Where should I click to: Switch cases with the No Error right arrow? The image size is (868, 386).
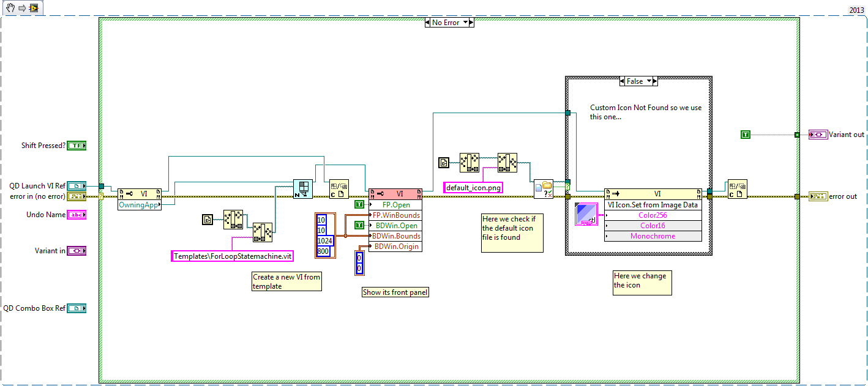tap(471, 22)
